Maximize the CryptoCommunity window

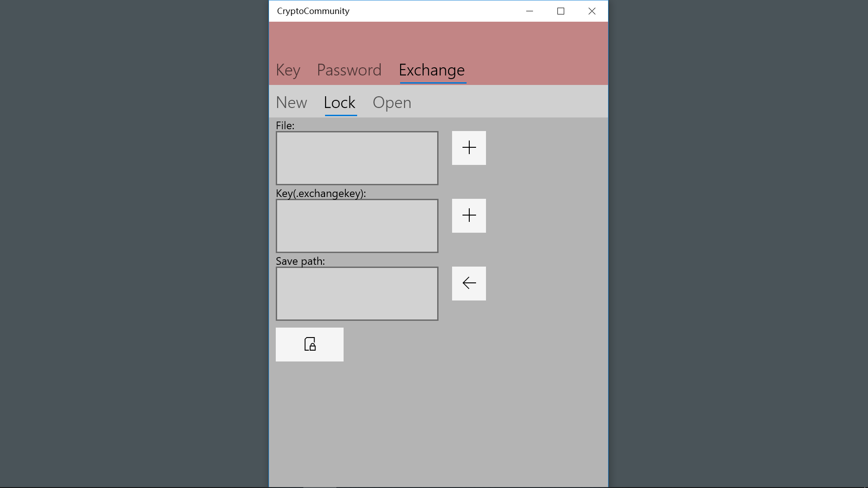(x=561, y=11)
